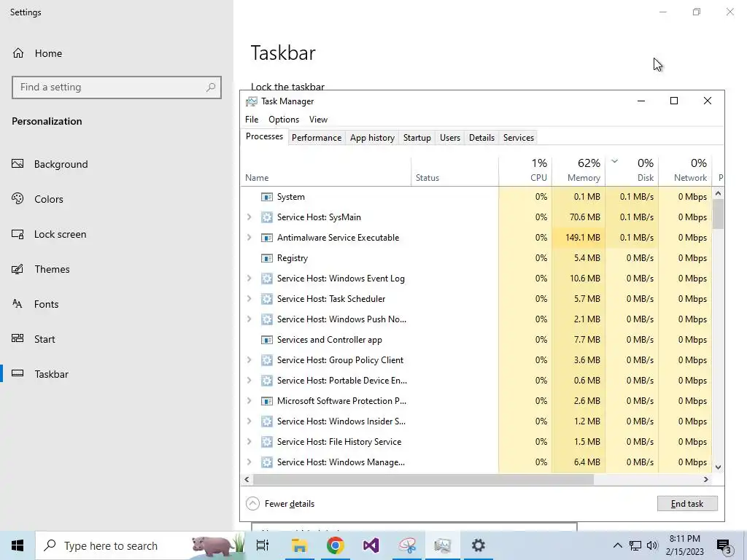Open the Options menu
This screenshot has width=747, height=560.
pos(284,120)
